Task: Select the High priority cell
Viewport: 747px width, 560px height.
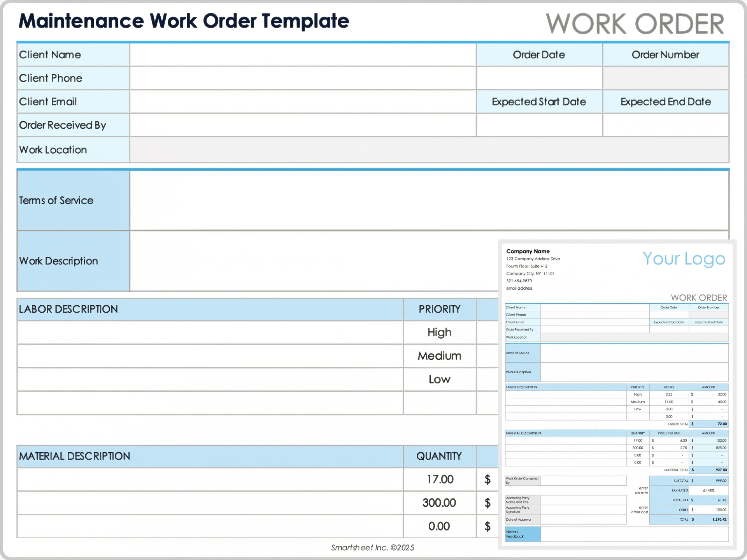Action: (439, 332)
